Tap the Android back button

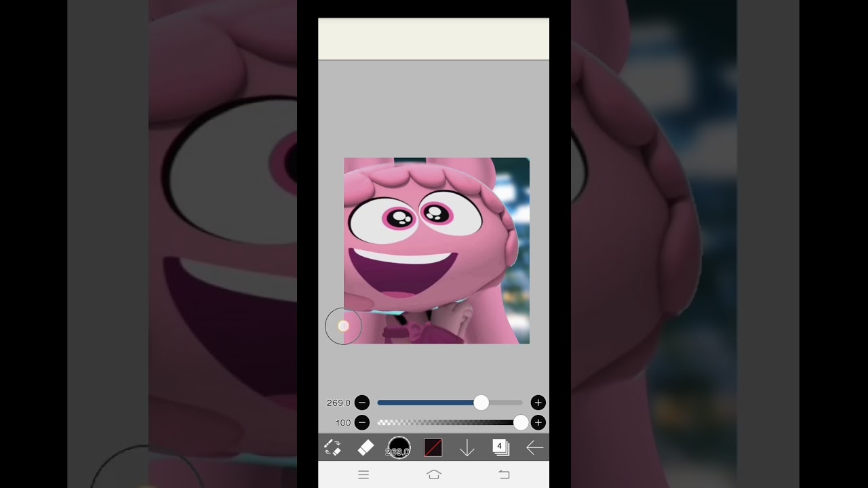pyautogui.click(x=504, y=475)
